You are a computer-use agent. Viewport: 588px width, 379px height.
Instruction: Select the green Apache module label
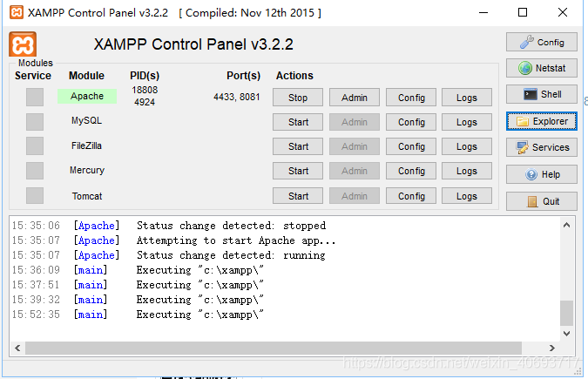(87, 96)
